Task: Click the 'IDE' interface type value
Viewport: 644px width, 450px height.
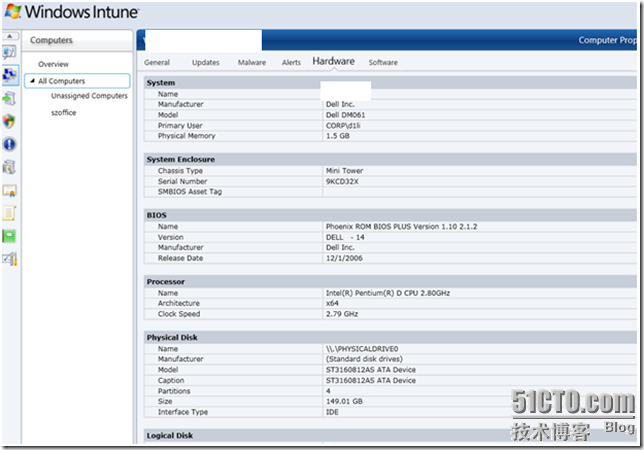Action: (x=332, y=412)
